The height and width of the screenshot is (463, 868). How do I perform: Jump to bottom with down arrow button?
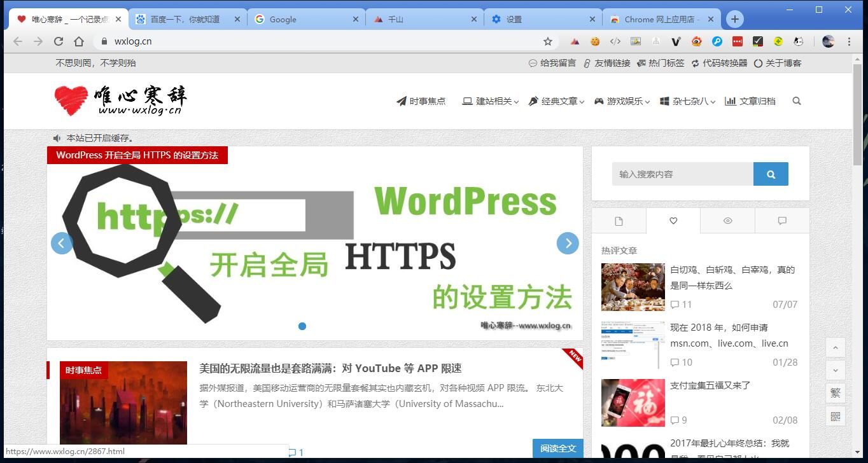pos(836,370)
